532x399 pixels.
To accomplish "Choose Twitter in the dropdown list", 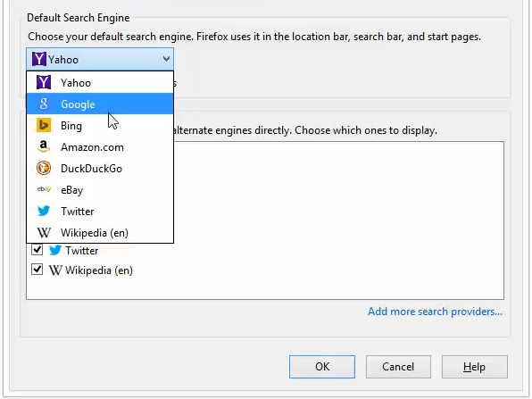I will (100, 211).
